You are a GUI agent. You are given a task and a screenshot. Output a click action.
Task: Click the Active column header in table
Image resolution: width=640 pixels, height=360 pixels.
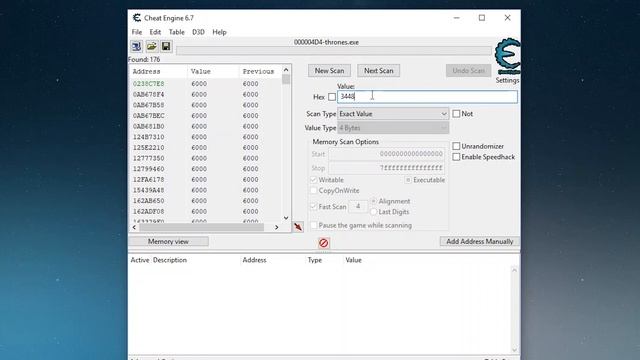coord(140,260)
